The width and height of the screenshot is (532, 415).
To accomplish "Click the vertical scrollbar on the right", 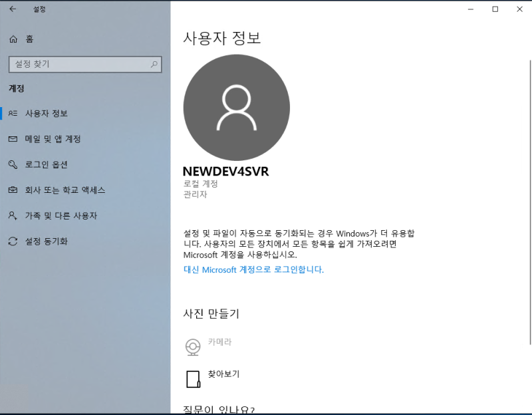I will 529,202.
